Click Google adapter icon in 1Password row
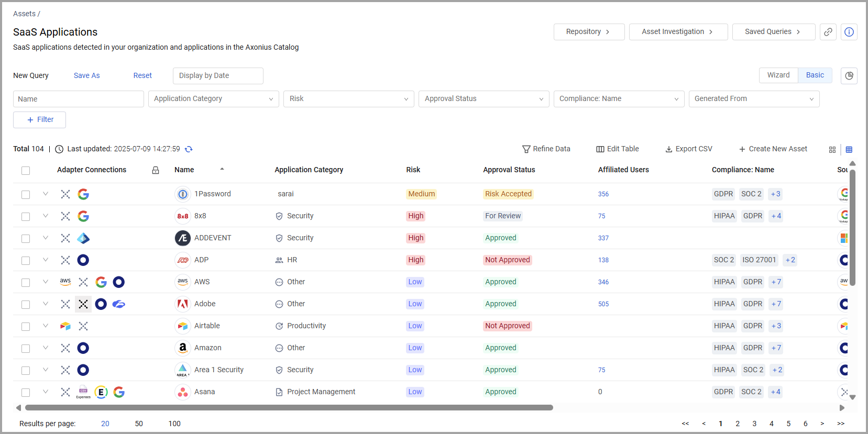Image resolution: width=868 pixels, height=434 pixels. pyautogui.click(x=83, y=194)
